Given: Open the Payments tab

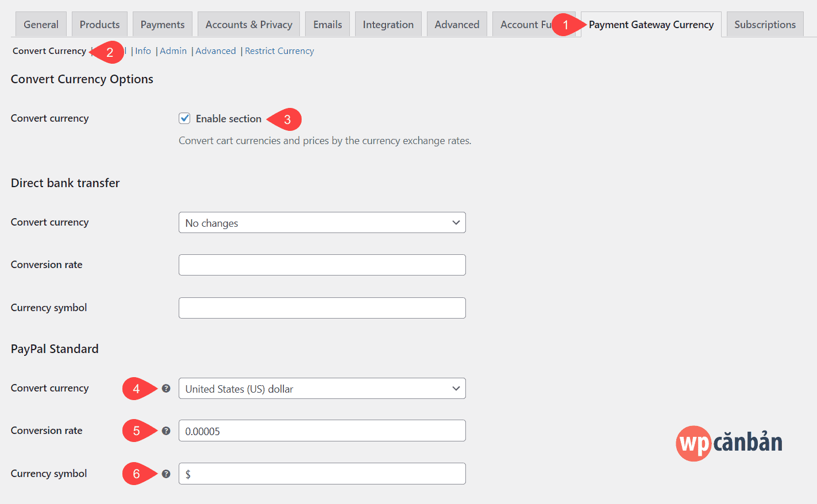Looking at the screenshot, I should [163, 24].
